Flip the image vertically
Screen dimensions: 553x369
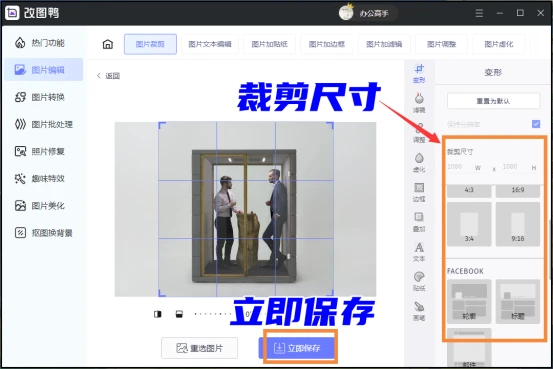179,314
